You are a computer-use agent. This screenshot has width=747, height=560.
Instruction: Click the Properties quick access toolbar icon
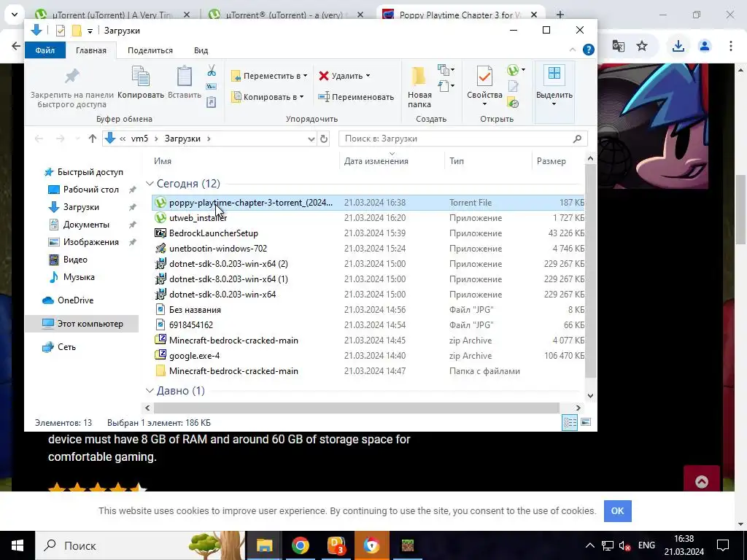tap(61, 31)
